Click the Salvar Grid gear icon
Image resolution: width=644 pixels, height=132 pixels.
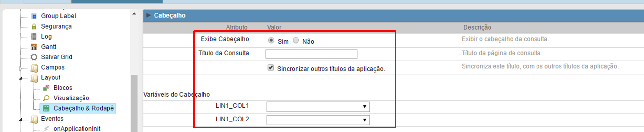tap(34, 57)
